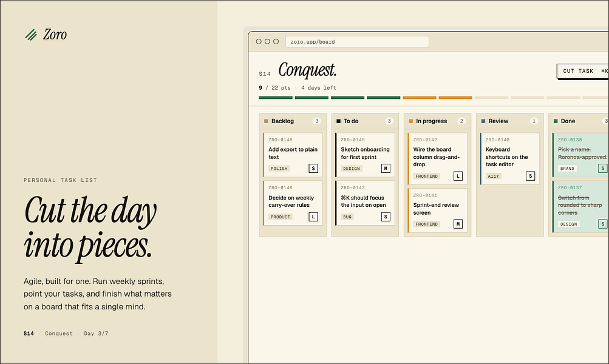Click the 9 / 22 pts text
The width and height of the screenshot is (609, 364).
pos(274,88)
